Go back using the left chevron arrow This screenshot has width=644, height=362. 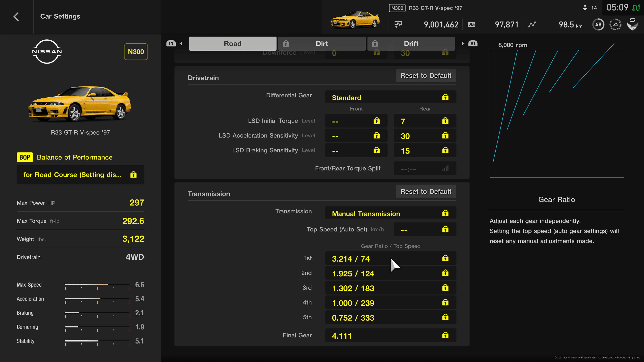pyautogui.click(x=16, y=17)
